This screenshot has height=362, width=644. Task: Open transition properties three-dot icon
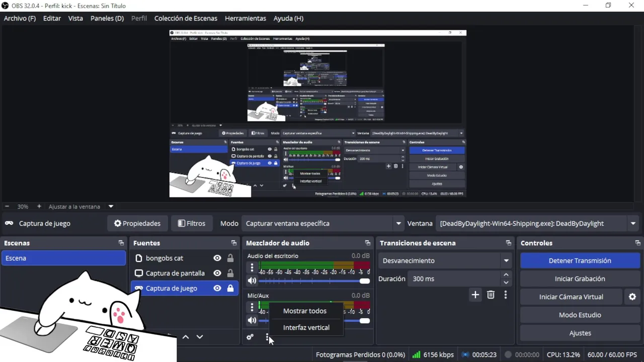(506, 295)
